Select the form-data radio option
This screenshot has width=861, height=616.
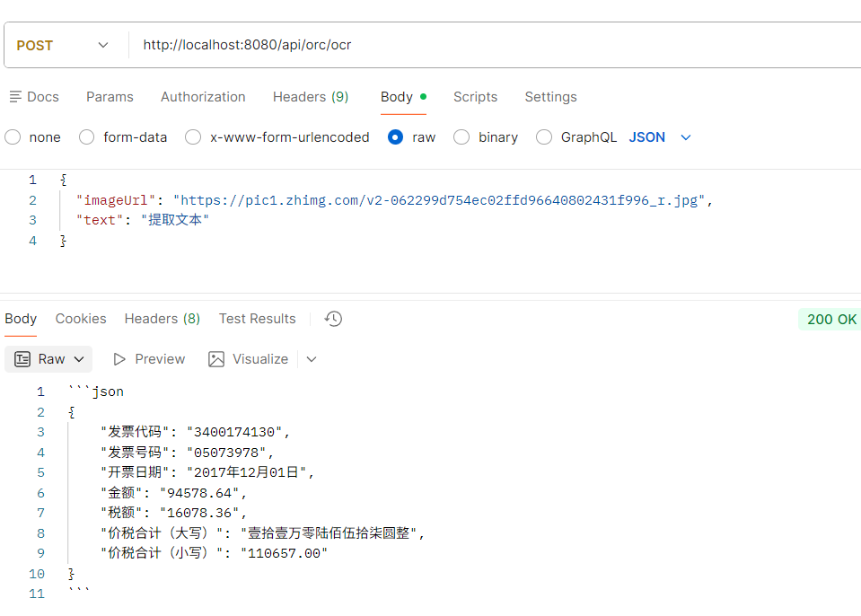tap(86, 137)
